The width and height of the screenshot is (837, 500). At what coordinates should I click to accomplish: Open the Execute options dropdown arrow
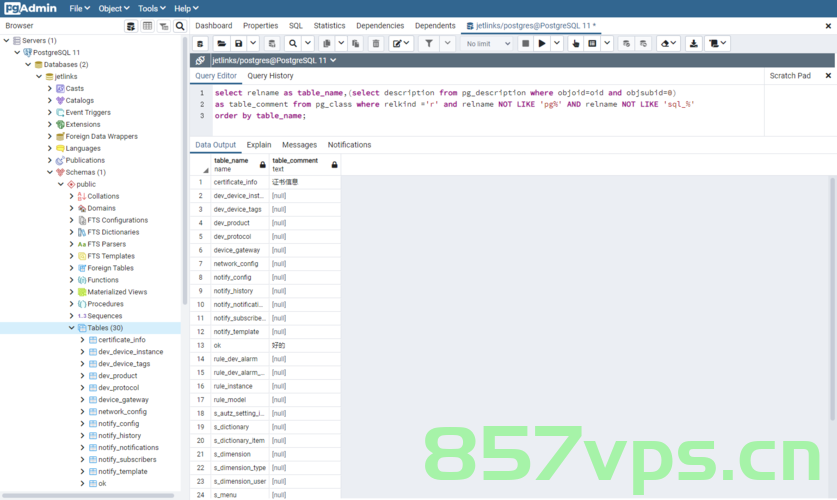(x=557, y=44)
